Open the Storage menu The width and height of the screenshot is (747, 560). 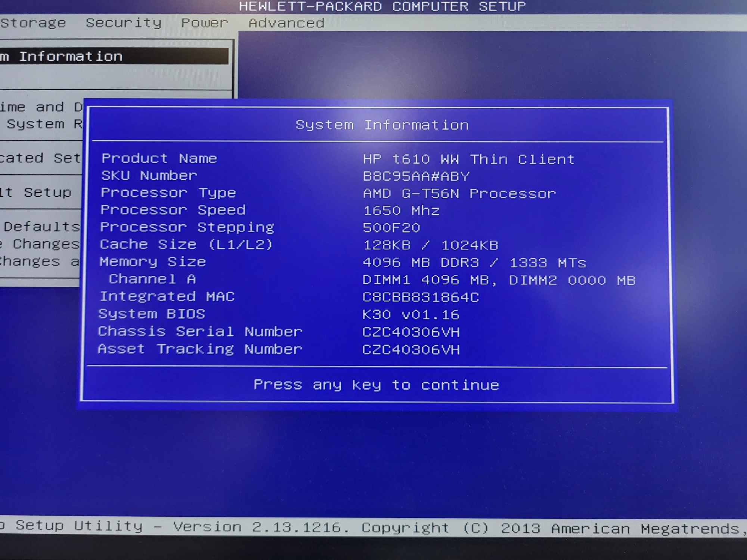[33, 23]
